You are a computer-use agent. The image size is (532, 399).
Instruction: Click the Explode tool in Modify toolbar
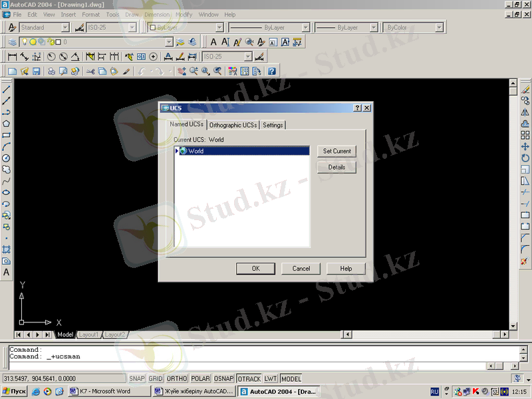tap(525, 261)
